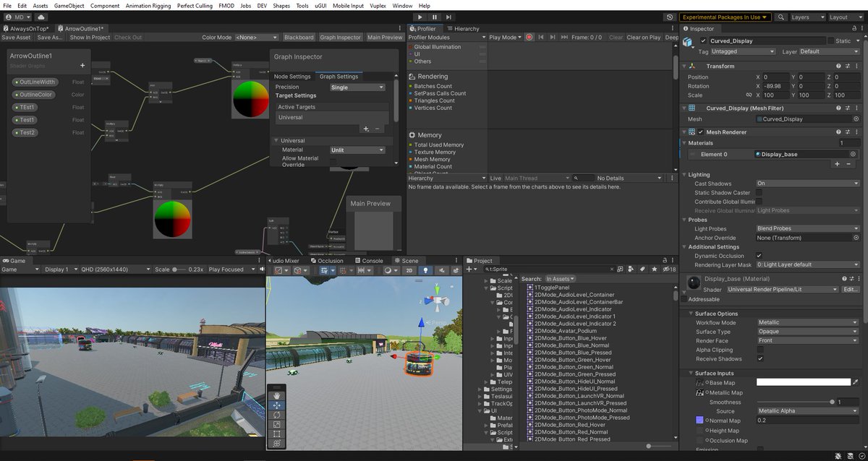Image resolution: width=868 pixels, height=461 pixels.
Task: Select Mesh object picker circle for Curved_Display
Action: (x=856, y=119)
